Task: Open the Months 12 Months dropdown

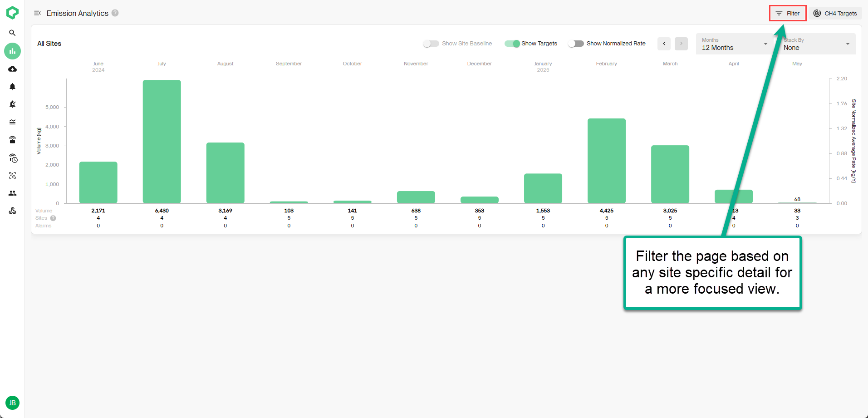Action: pyautogui.click(x=734, y=44)
